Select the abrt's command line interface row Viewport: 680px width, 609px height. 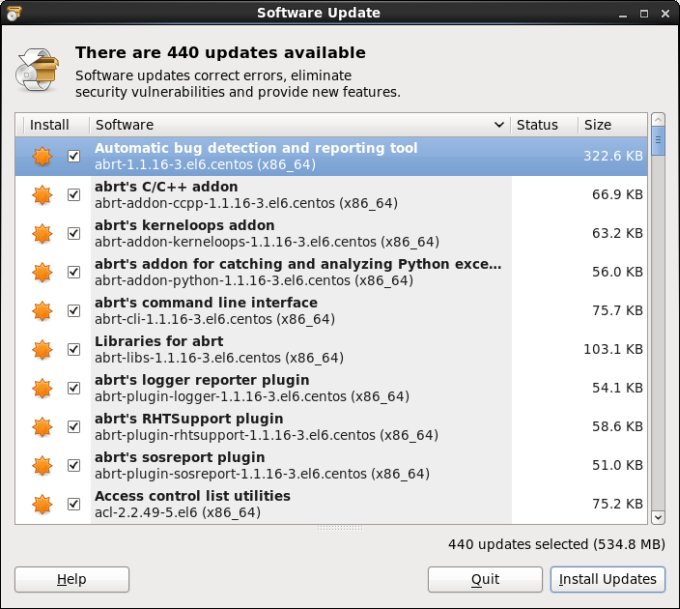coord(331,311)
